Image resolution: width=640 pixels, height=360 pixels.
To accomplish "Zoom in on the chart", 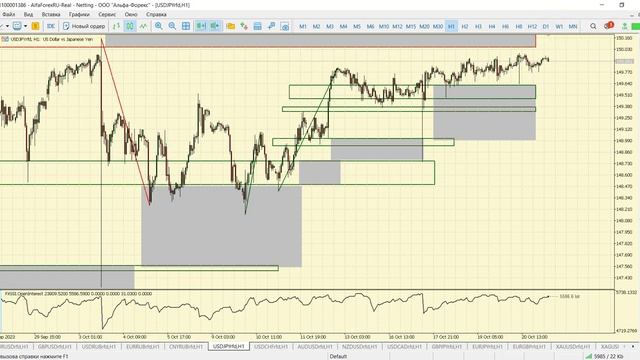I will click(158, 26).
